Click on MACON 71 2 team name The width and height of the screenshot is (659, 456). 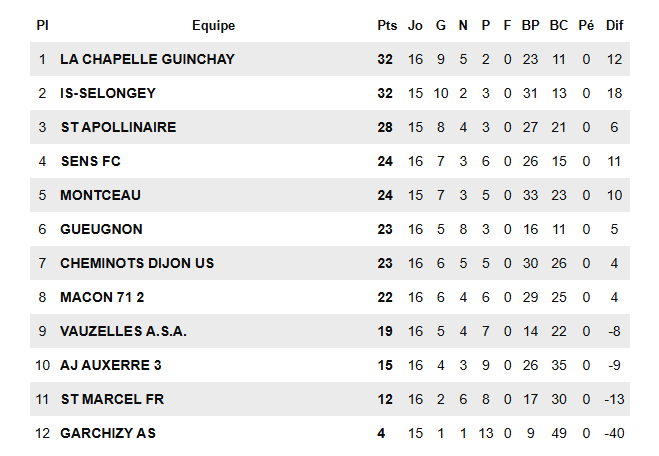[x=102, y=297]
